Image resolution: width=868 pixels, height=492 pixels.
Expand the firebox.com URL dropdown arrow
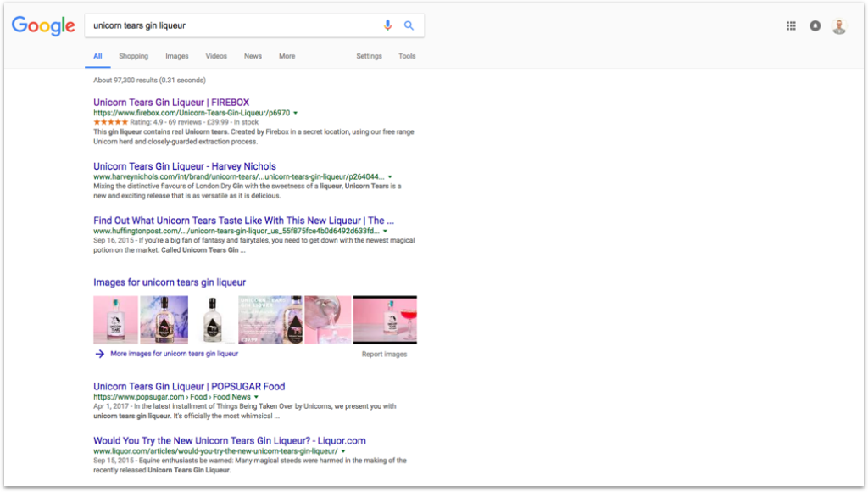(296, 113)
